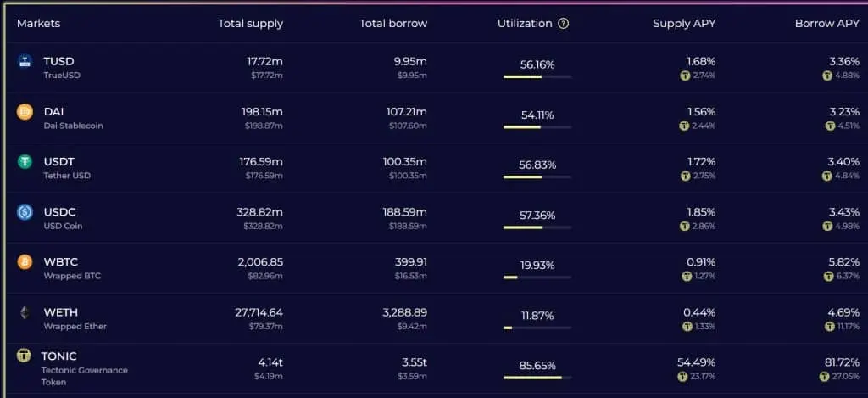The width and height of the screenshot is (868, 398).
Task: Open the USDT market name
Action: pos(59,162)
